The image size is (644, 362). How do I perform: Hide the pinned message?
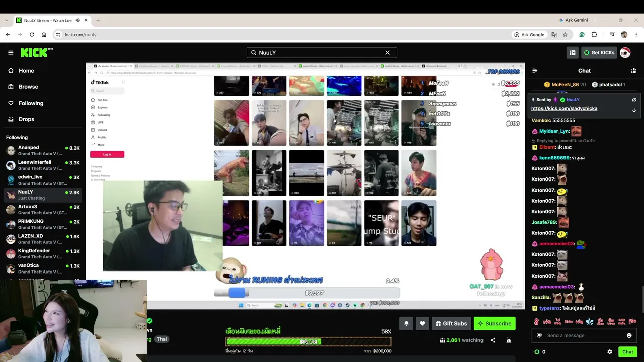click(634, 100)
